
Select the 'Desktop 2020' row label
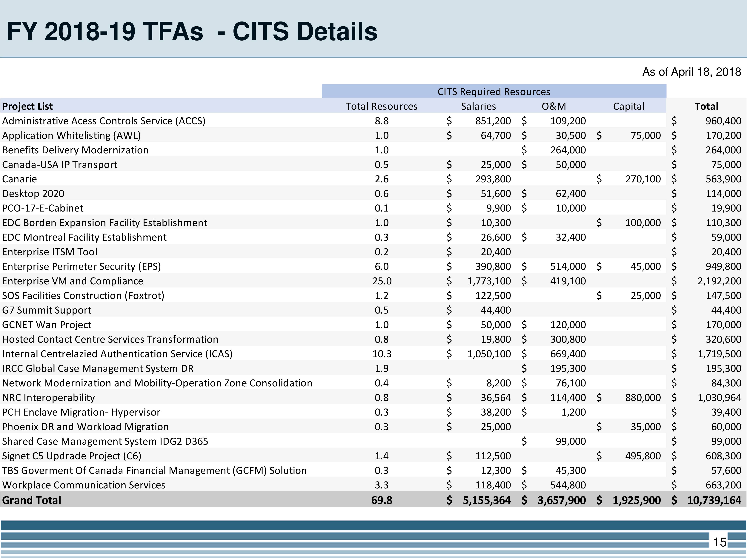pos(33,193)
